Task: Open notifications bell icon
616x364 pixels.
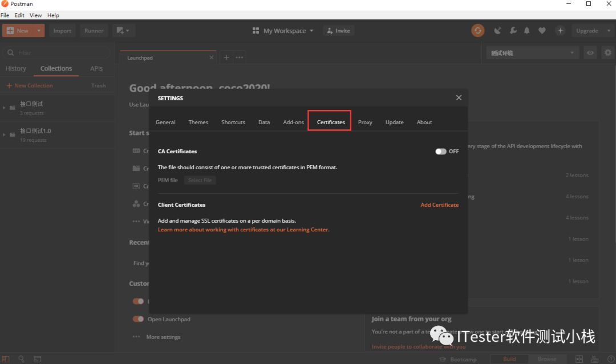Action: click(x=527, y=31)
